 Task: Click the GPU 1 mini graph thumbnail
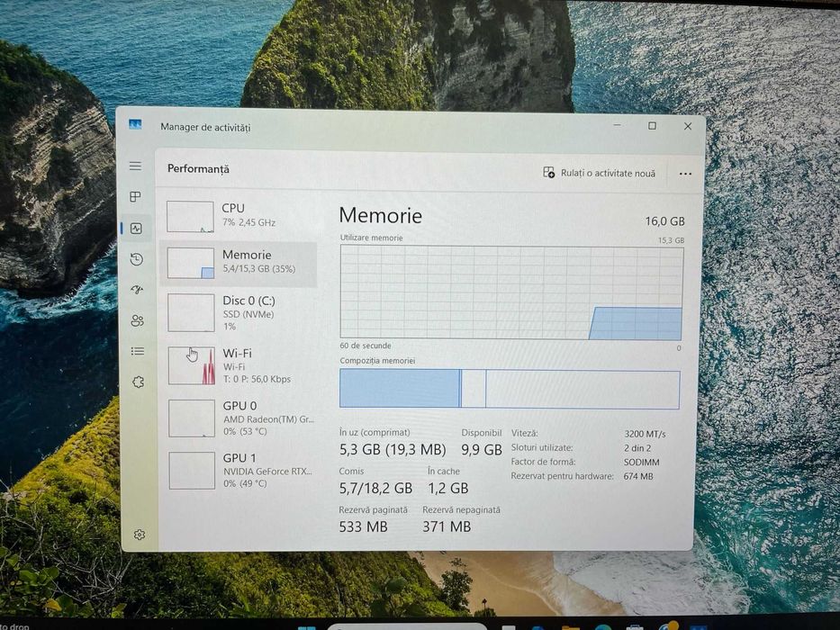(192, 471)
